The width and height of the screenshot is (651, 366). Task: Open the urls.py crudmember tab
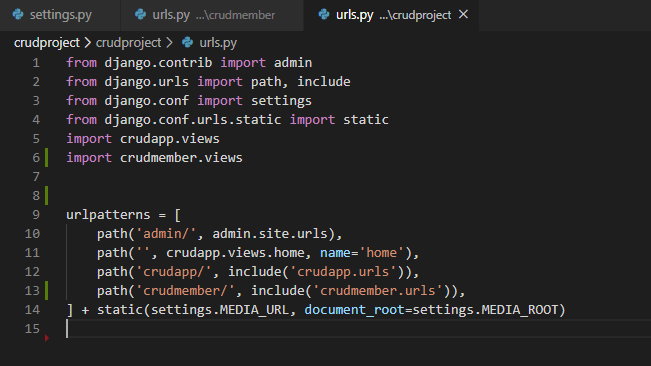(x=212, y=15)
